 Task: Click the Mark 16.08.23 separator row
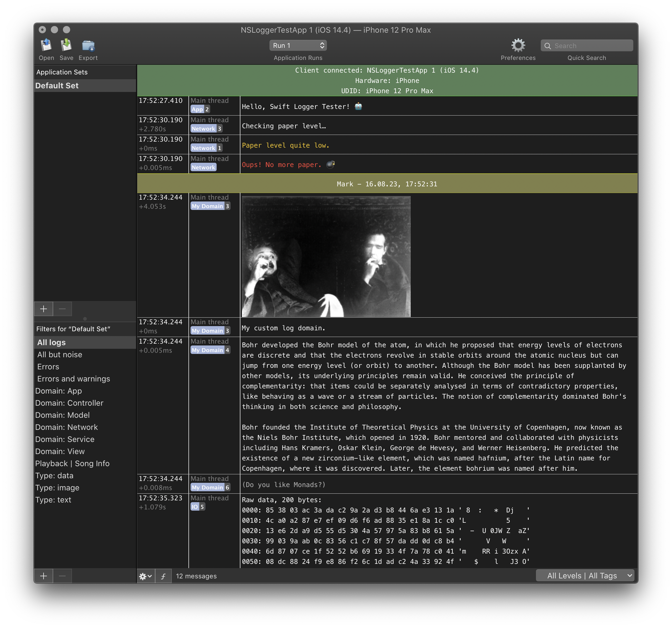click(387, 184)
